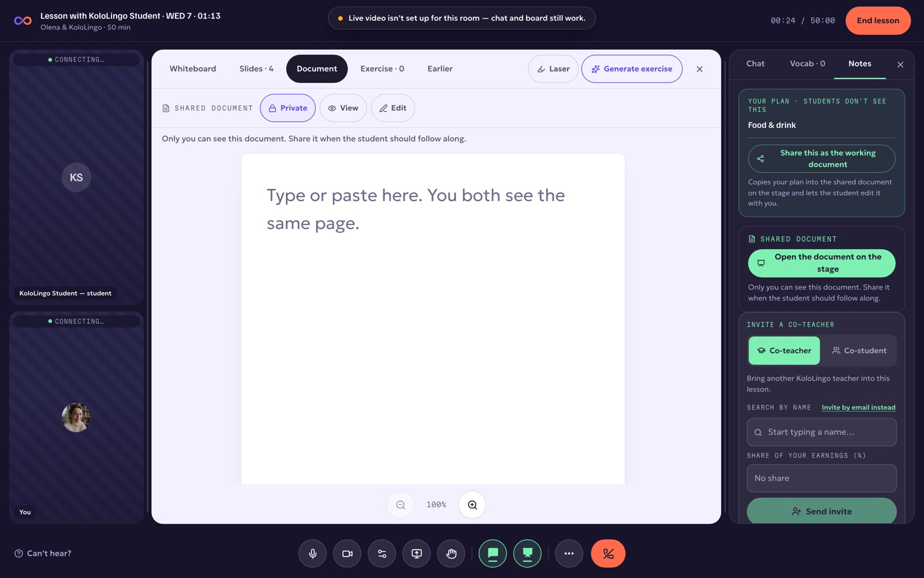Open the Exercise · 0 tab

click(382, 69)
